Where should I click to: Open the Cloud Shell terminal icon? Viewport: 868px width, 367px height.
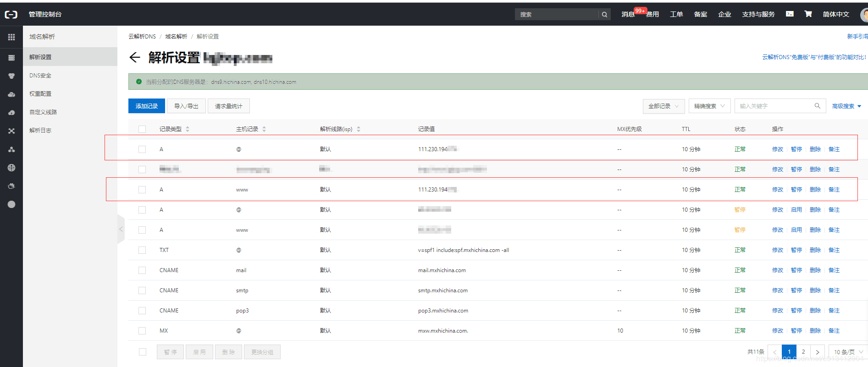coord(790,14)
